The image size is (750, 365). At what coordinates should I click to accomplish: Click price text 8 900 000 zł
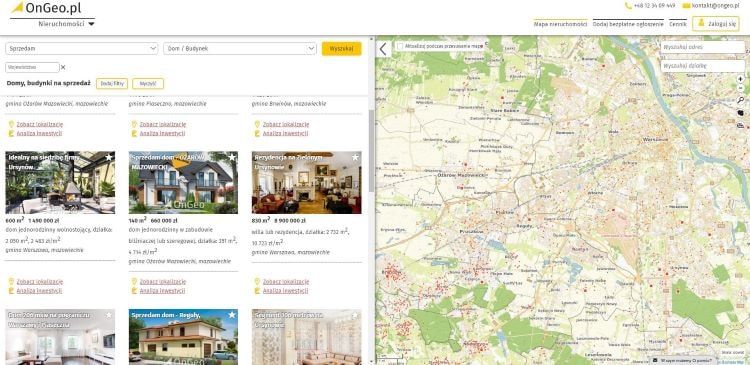click(x=290, y=221)
